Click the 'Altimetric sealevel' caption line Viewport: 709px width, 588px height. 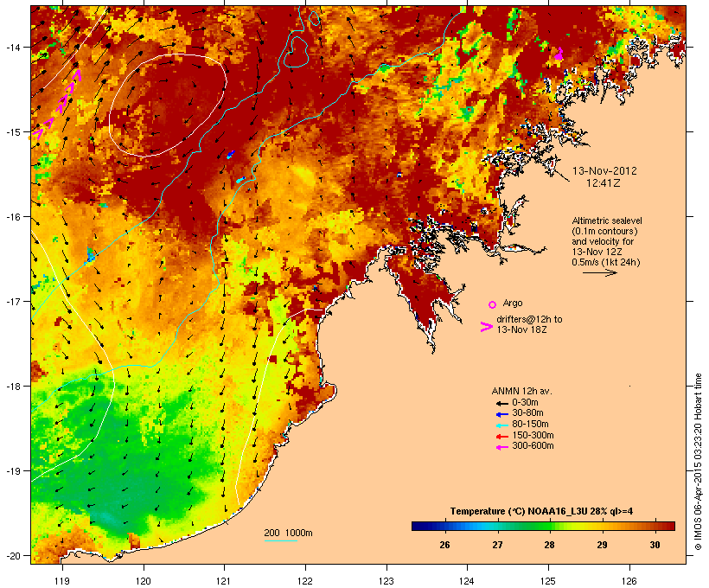click(x=607, y=220)
